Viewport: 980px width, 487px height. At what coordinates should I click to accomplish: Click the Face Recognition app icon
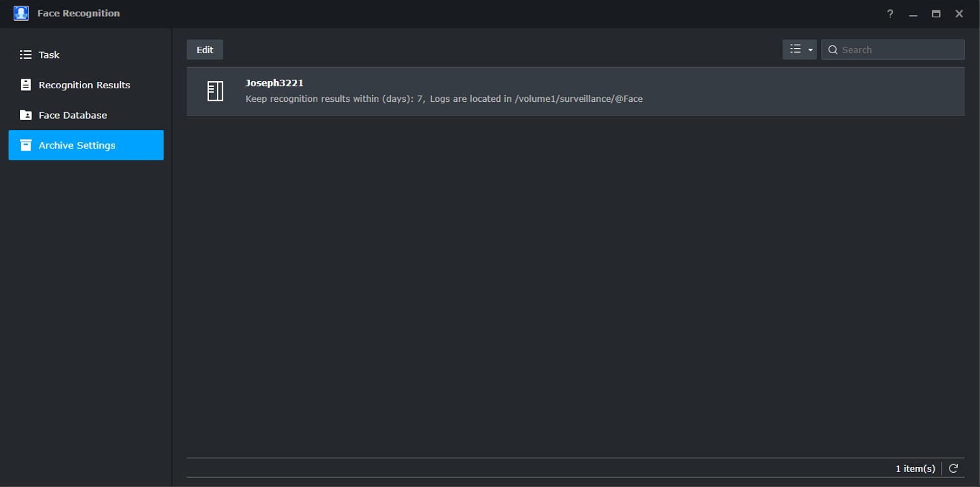tap(21, 14)
